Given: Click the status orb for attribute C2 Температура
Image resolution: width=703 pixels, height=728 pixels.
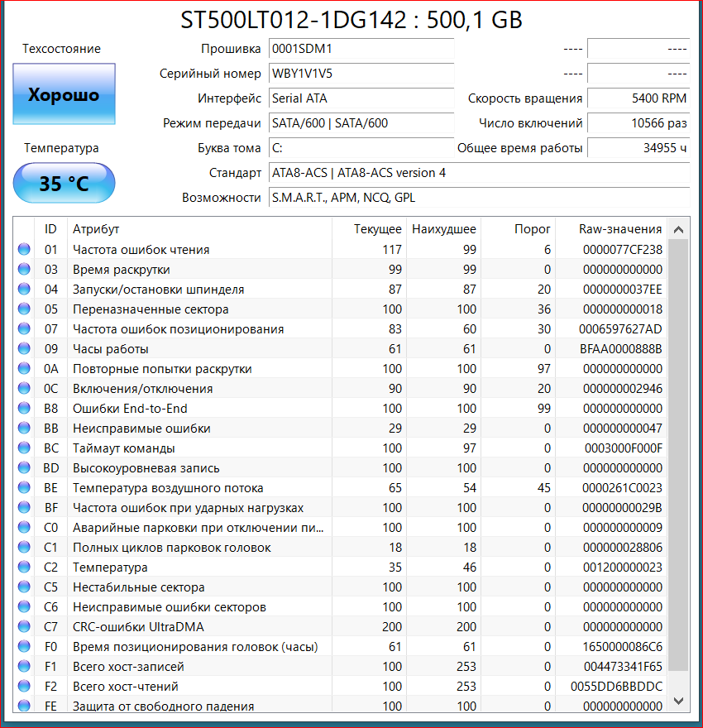Looking at the screenshot, I should 23,568.
